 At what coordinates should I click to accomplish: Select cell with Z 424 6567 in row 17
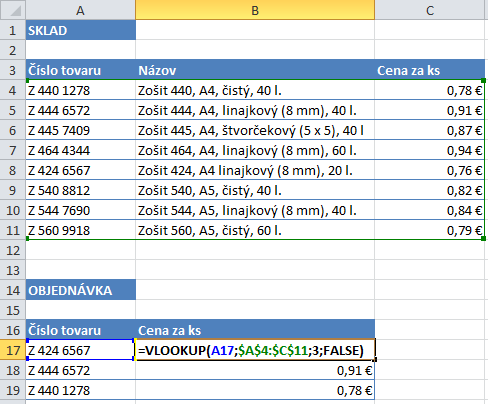click(x=81, y=350)
